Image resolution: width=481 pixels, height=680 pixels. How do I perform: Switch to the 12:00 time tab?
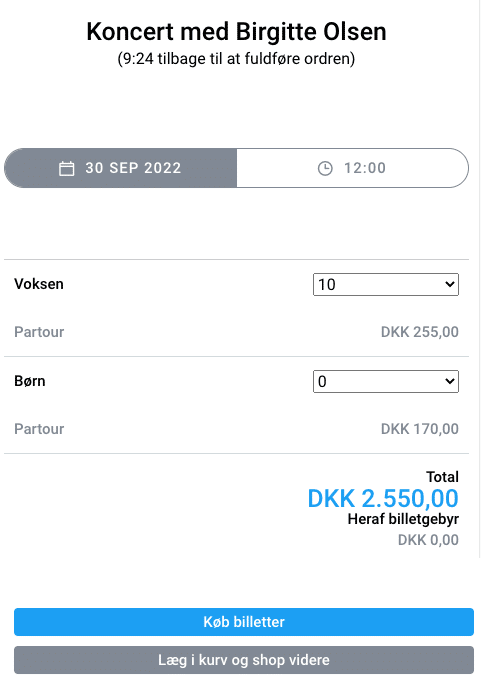353,168
